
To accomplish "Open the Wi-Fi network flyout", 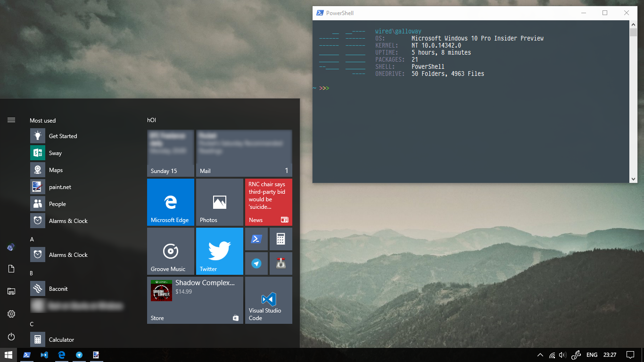I will (552, 355).
